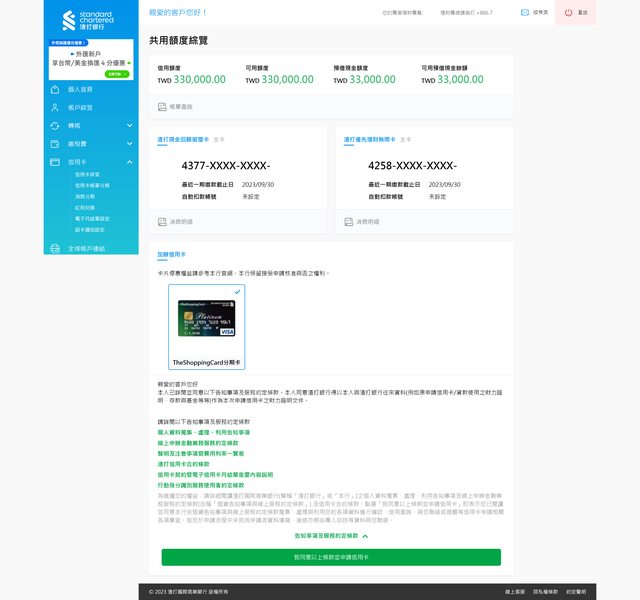
Task: Toggle the checkmark on TheShoppingCard card
Action: [x=237, y=291]
